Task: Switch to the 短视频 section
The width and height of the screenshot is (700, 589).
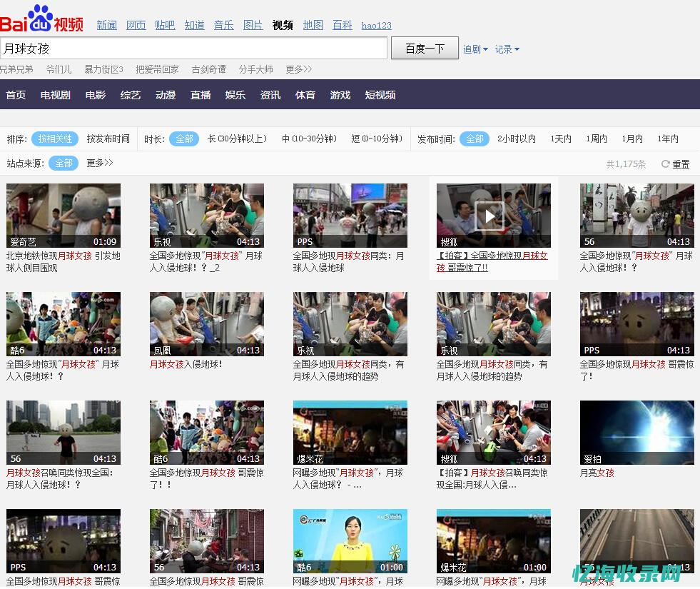Action: tap(380, 95)
